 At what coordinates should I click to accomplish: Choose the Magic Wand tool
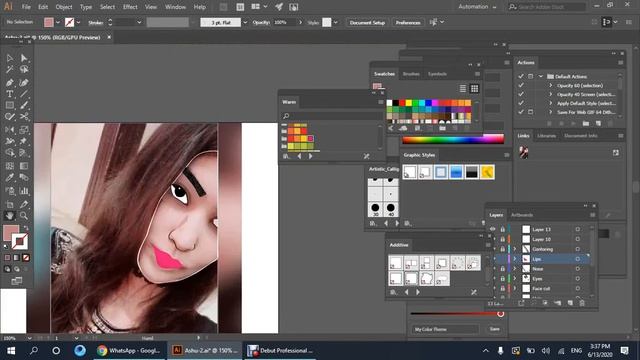[x=9, y=69]
